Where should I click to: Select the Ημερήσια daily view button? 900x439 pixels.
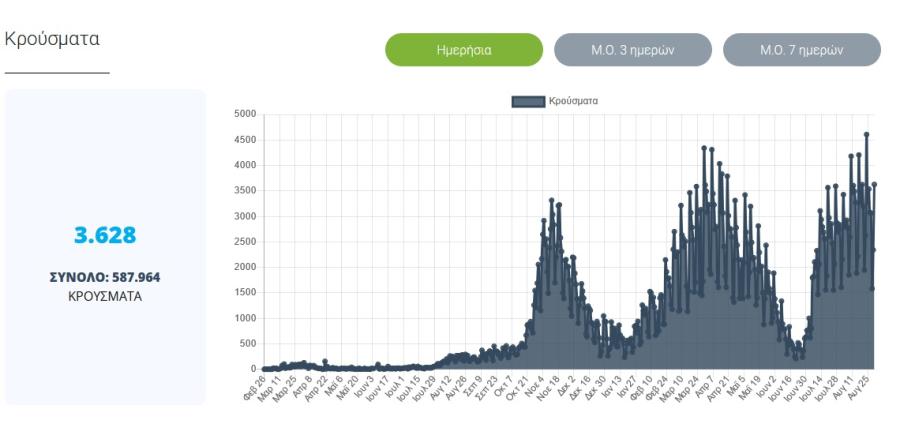[464, 50]
